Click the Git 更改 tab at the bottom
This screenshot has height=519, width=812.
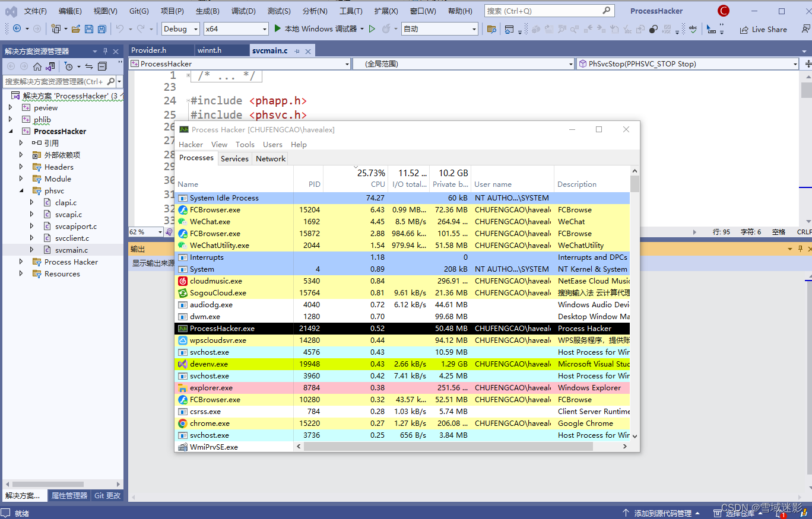[107, 495]
